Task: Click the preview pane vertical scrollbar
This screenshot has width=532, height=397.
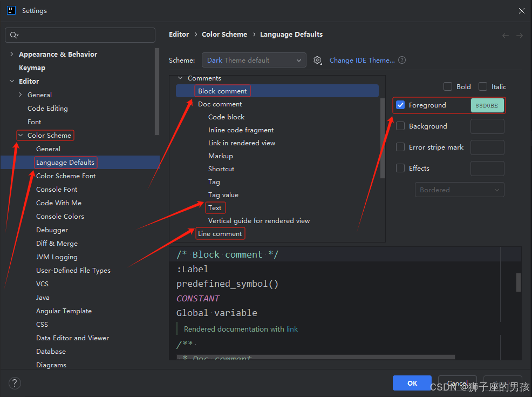Action: tap(519, 282)
